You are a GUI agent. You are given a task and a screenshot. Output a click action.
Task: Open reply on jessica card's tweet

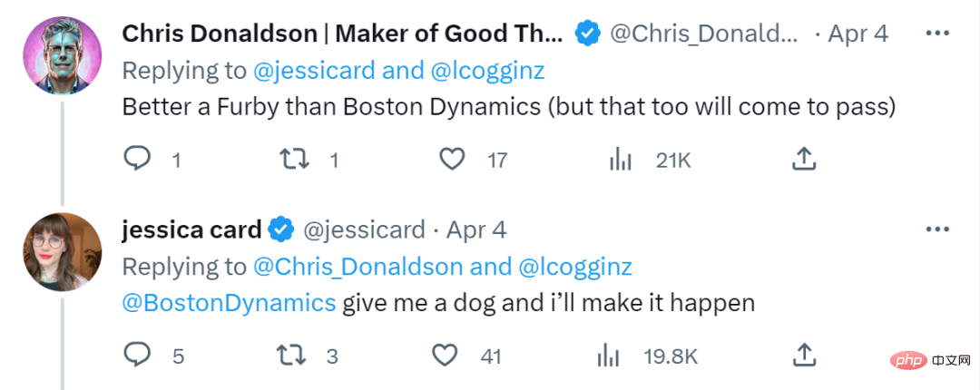(x=136, y=356)
